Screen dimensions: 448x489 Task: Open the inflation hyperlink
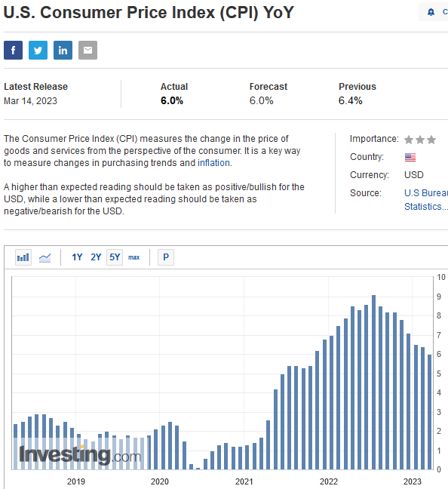coord(213,163)
